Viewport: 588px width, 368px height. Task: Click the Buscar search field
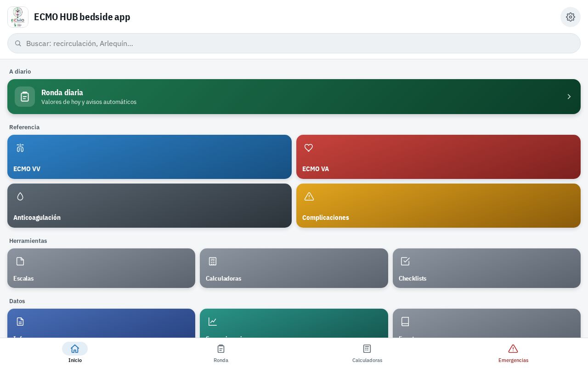pyautogui.click(x=294, y=43)
